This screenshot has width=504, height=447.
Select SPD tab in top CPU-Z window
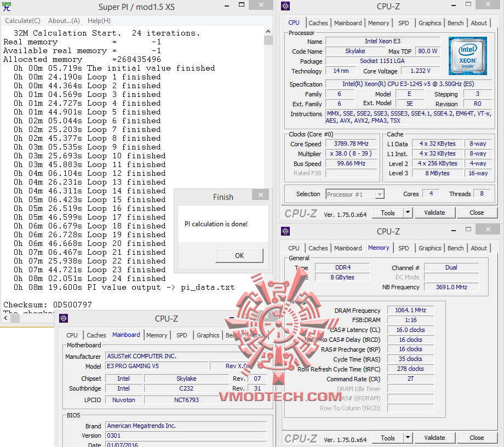point(403,23)
